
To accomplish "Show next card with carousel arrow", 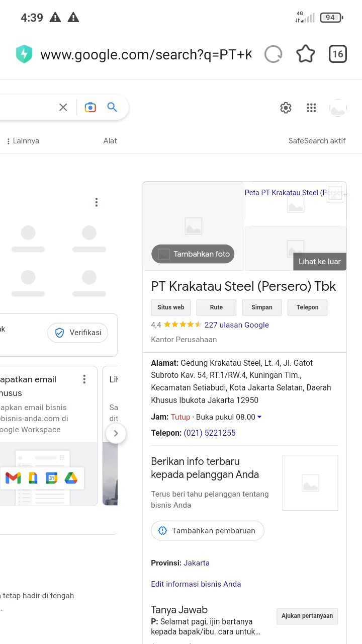I will point(116,433).
